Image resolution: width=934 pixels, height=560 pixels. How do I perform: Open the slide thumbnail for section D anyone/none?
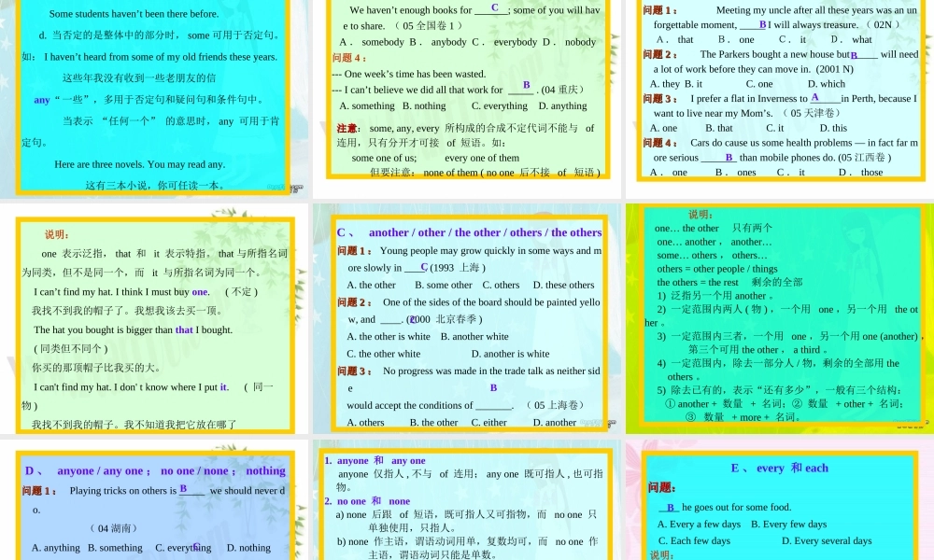pos(154,500)
